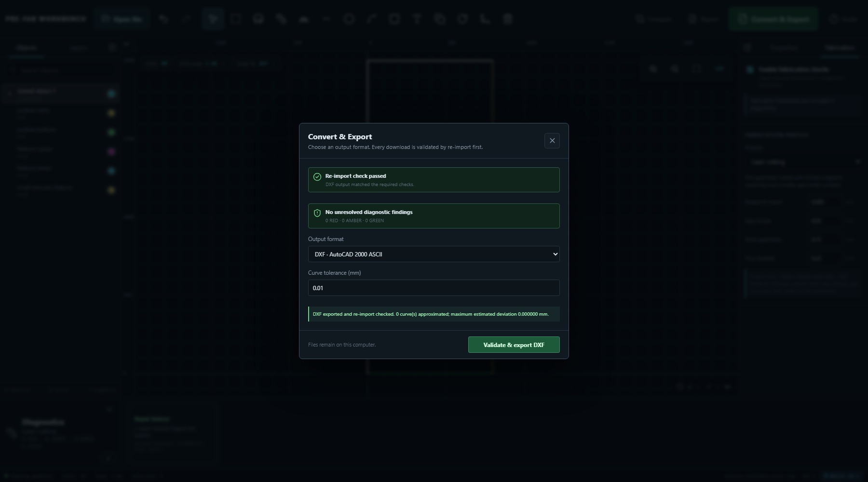Click the '0 RED · 0 AMBER · 0 GREEN' summary
The height and width of the screenshot is (482, 868).
[354, 221]
